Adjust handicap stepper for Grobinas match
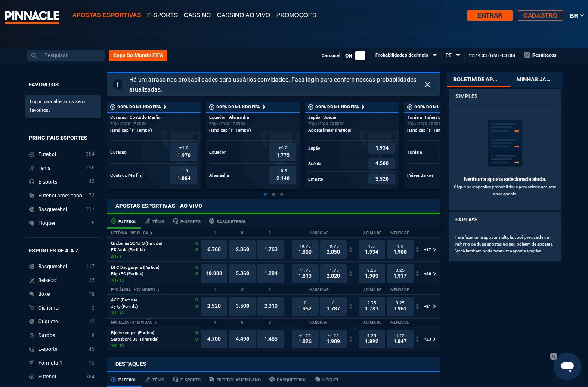 coord(350,249)
